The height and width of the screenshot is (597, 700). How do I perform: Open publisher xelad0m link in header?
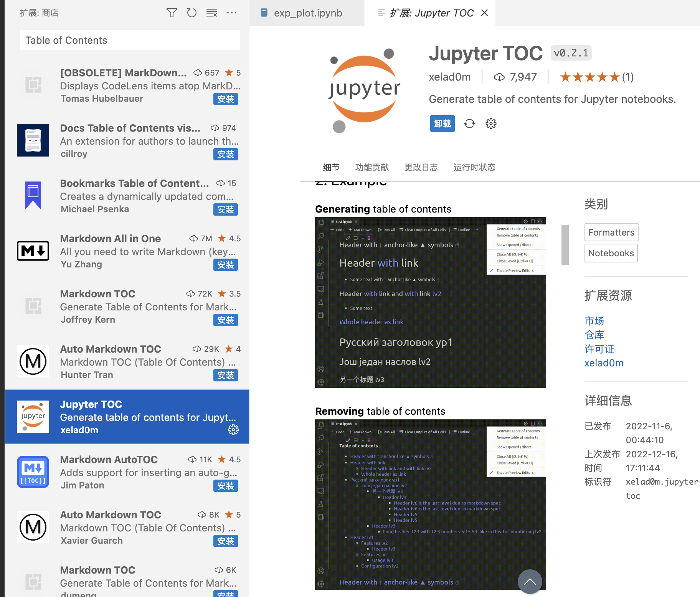(450, 77)
